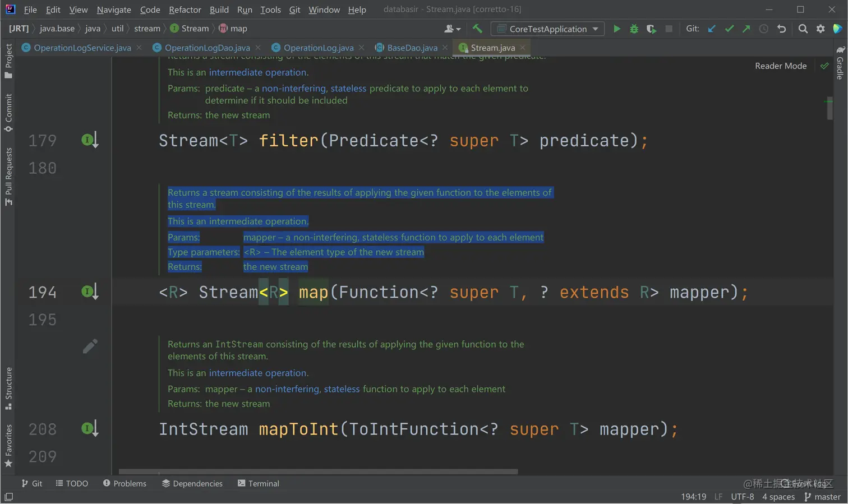848x504 pixels.
Task: Switch to BaseDao.java tab
Action: [412, 48]
